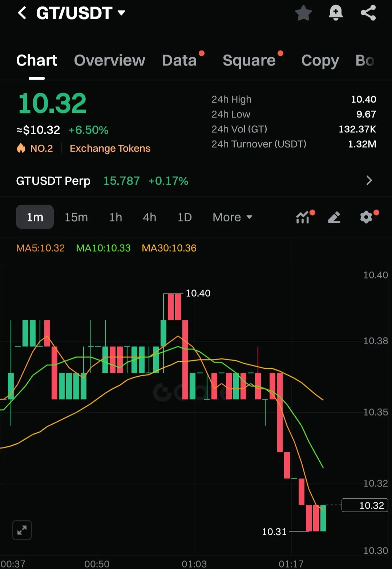Tap the 10.35 price axis label
This screenshot has height=569, width=392.
coord(376,412)
